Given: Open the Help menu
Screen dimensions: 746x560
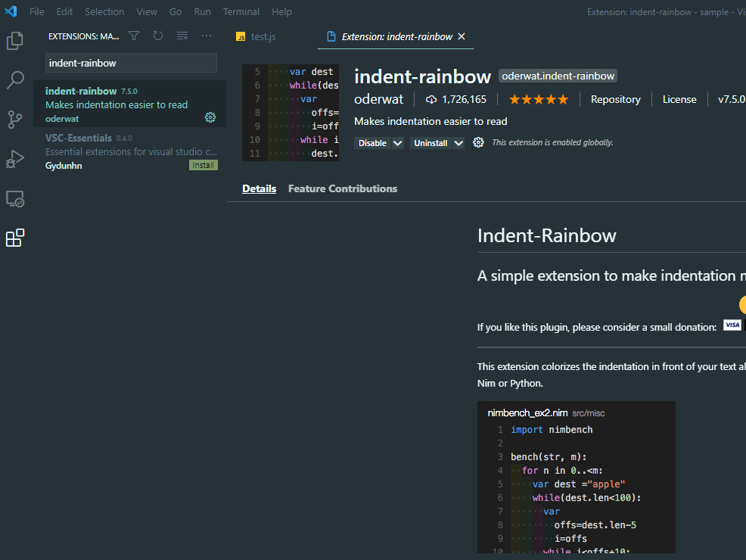Looking at the screenshot, I should pos(281,11).
